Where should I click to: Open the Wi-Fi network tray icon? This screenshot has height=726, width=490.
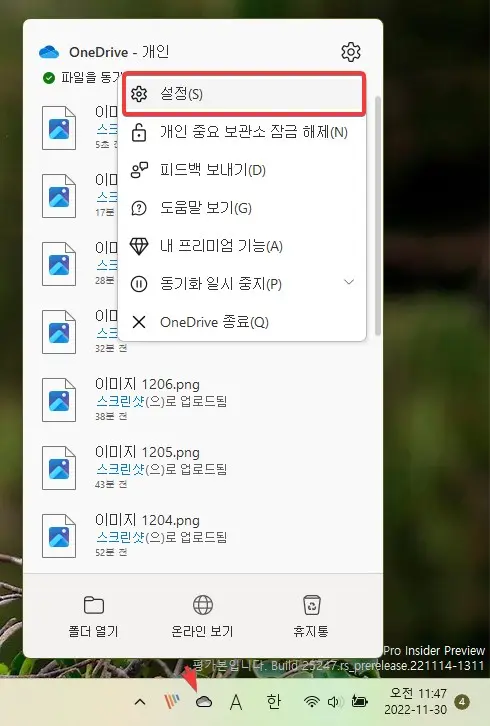pyautogui.click(x=312, y=702)
